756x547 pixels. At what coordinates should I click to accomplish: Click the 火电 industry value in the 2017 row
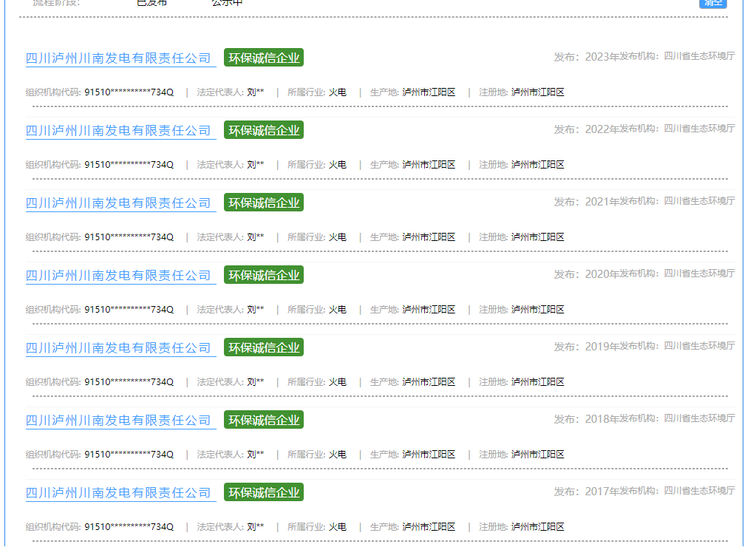pyautogui.click(x=337, y=527)
